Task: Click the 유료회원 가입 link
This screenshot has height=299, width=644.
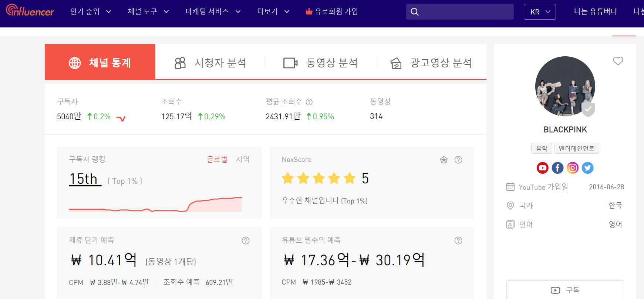Action: pos(332,11)
